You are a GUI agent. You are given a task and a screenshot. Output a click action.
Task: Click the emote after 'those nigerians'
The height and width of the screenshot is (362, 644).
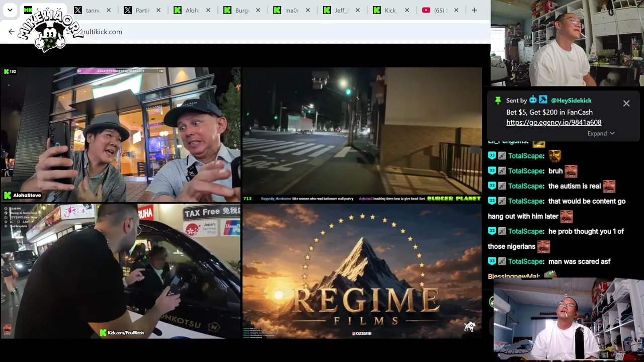[x=543, y=246]
